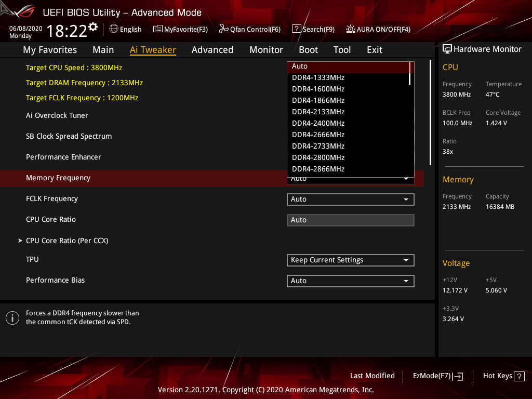The image size is (532, 399).
Task: Select the Ai Overclock Tuner row
Action: [57, 115]
